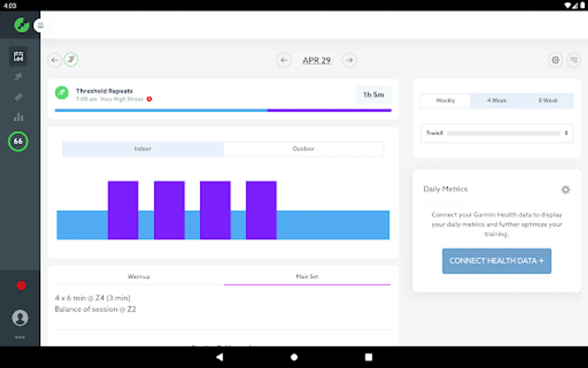Viewport: 588px width, 368px height.
Task: Click the workout blue-purple progress bar
Action: click(x=223, y=110)
